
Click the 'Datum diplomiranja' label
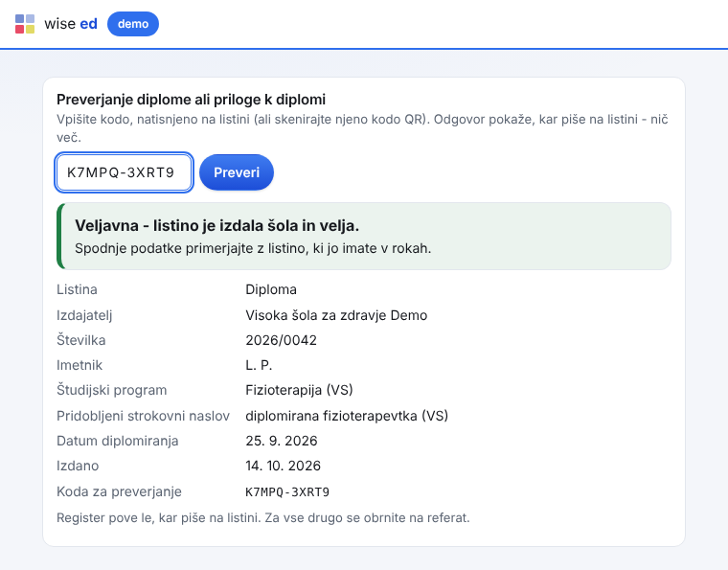pos(117,441)
